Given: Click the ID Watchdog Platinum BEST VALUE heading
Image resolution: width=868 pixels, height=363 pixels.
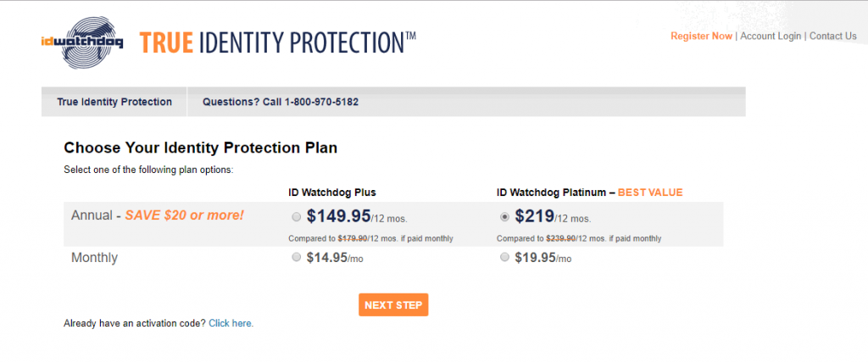Looking at the screenshot, I should point(590,193).
